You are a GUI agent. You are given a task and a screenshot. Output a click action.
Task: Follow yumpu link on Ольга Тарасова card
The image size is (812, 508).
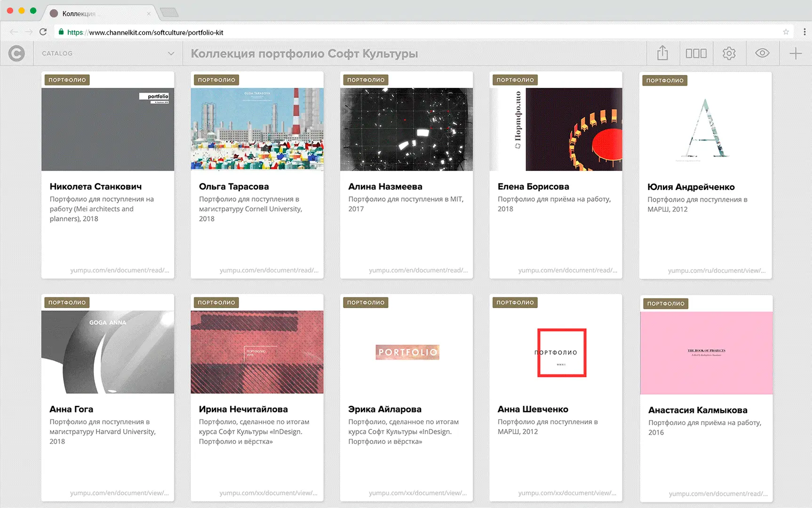point(269,270)
